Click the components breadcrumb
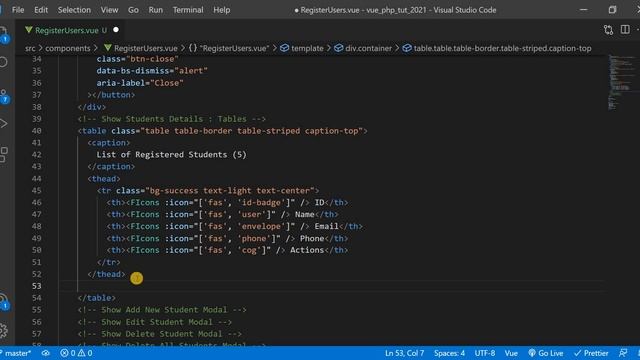This screenshot has height=360, width=640. pos(68,48)
